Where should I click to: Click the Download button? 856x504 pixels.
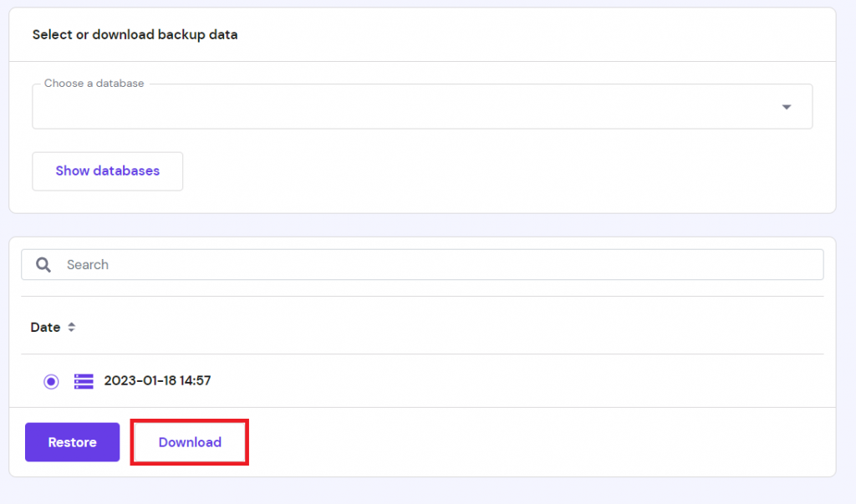(x=189, y=442)
